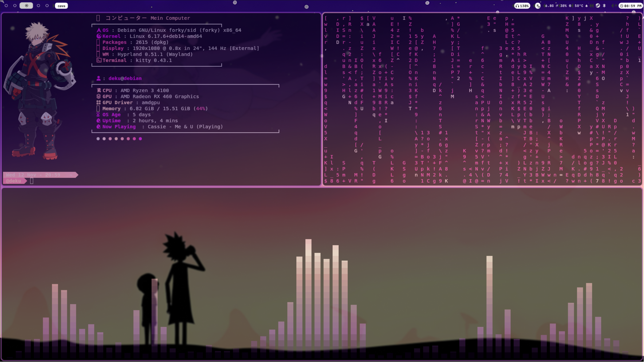Click the 30% CPU usage module
The image size is (644, 362).
click(x=566, y=6)
